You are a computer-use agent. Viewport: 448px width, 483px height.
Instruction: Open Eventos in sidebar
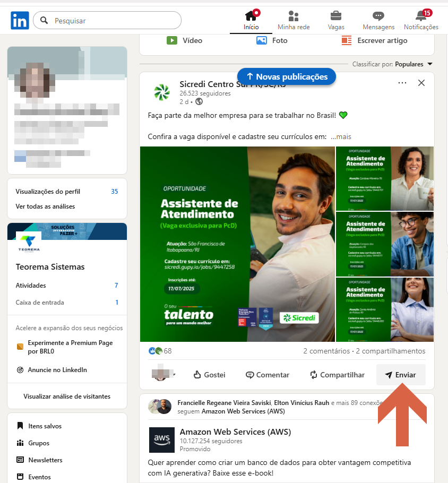click(33, 477)
